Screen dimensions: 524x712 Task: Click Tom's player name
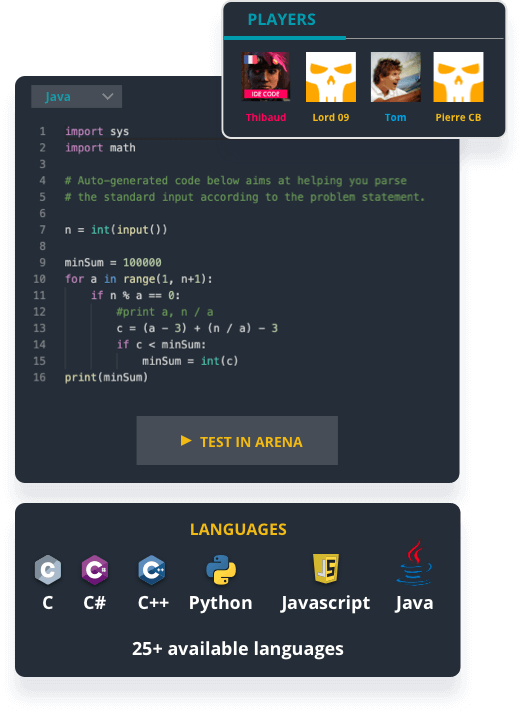click(395, 118)
